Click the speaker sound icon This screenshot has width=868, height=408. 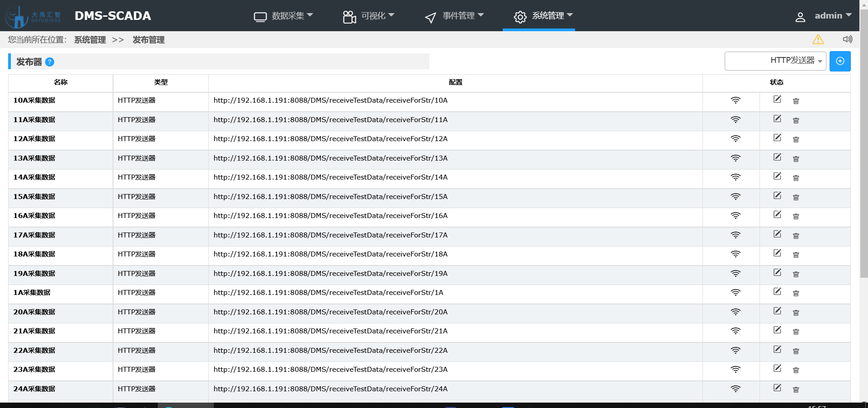click(x=847, y=39)
